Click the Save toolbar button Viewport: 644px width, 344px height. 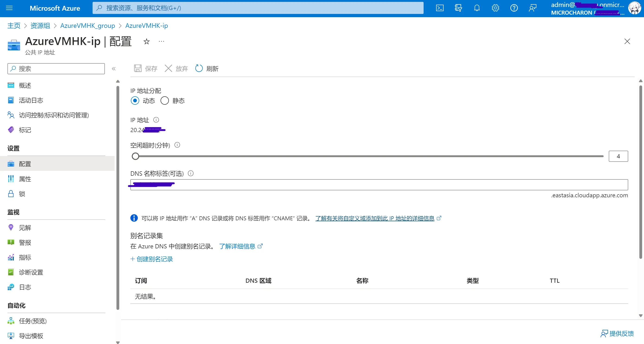(x=145, y=68)
